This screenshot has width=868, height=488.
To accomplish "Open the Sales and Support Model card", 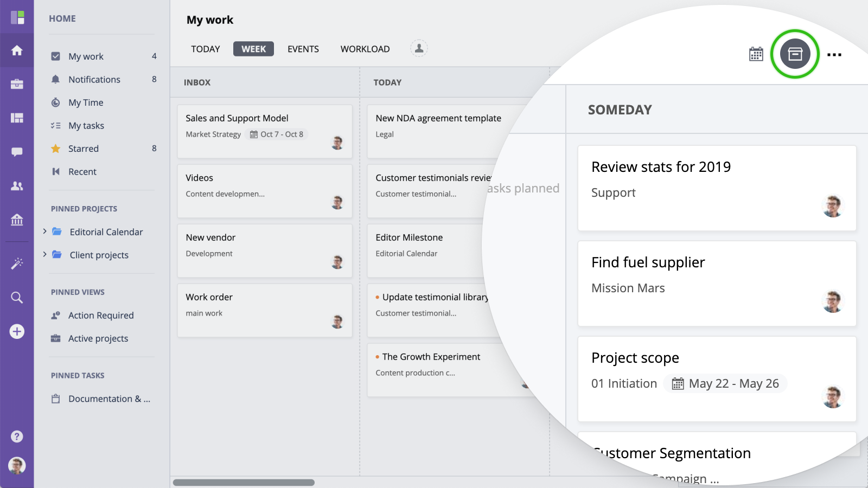I will click(237, 118).
